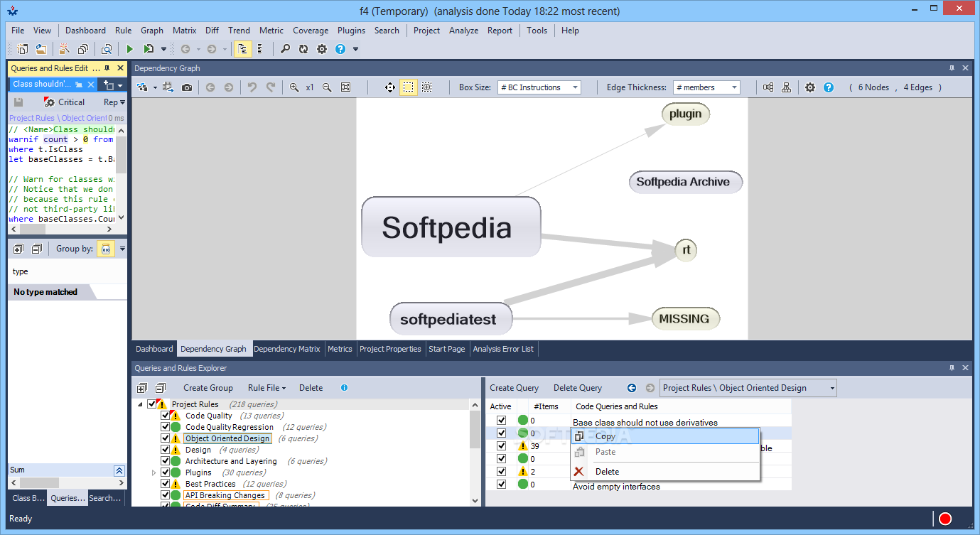Click the vertical tree layout graph icon

pyautogui.click(x=786, y=87)
